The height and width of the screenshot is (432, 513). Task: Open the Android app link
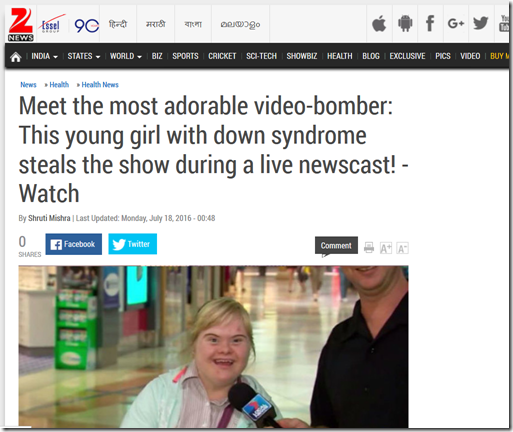click(405, 24)
